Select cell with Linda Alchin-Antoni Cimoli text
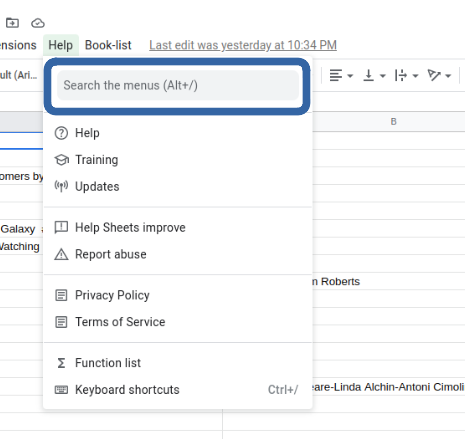This screenshot has width=475, height=439. click(388, 387)
